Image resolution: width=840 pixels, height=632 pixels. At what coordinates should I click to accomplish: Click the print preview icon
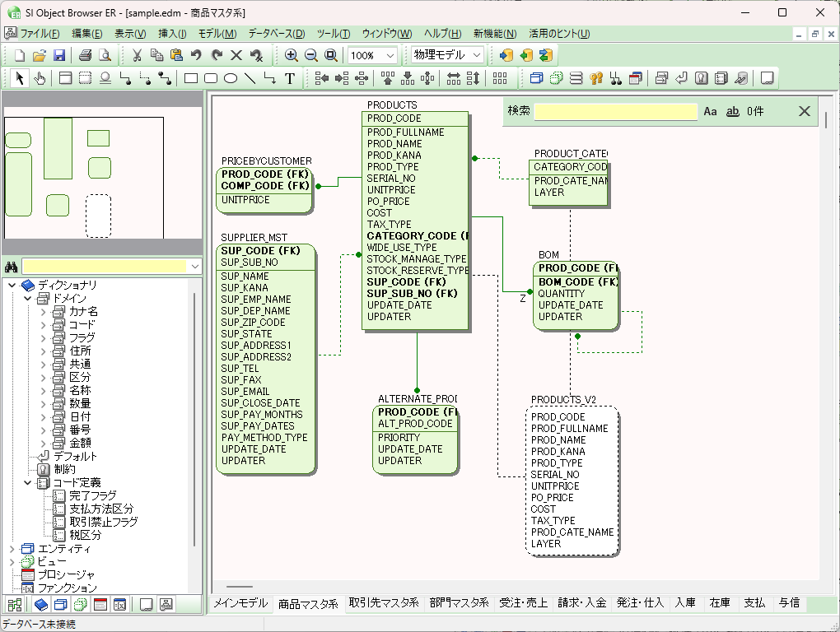(x=105, y=55)
